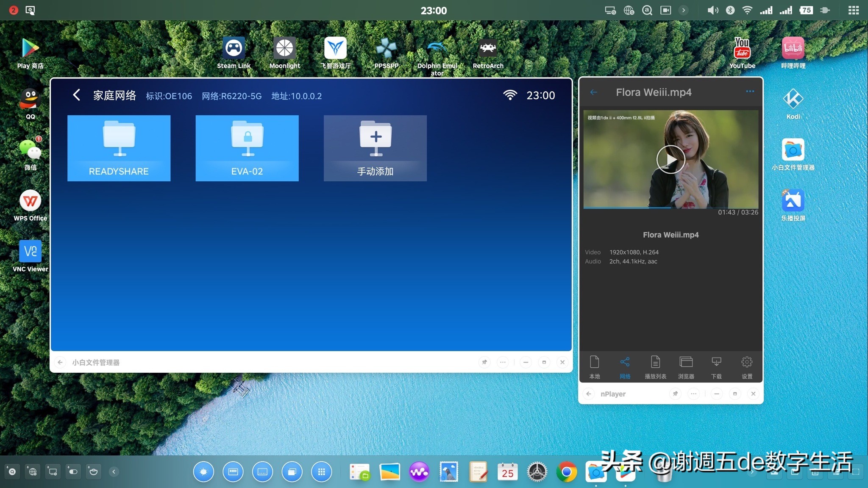
Task: Open the READYSHARE network folder
Action: click(x=119, y=148)
